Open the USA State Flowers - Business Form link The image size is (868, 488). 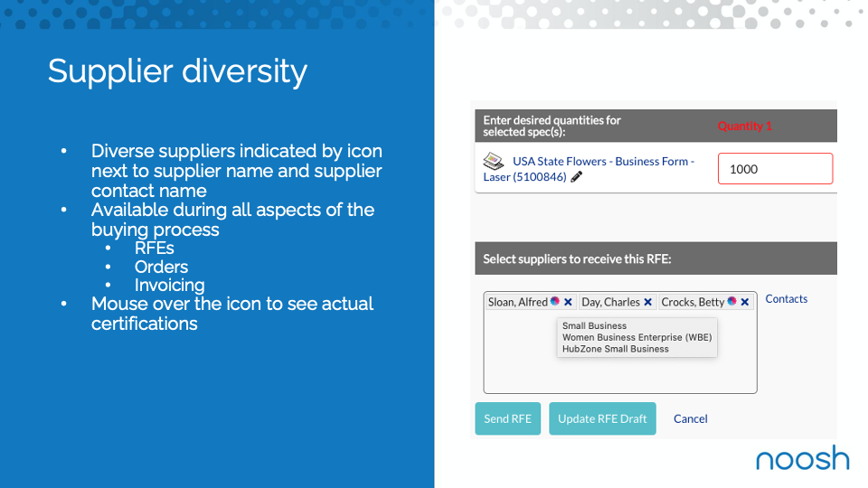[x=589, y=169]
